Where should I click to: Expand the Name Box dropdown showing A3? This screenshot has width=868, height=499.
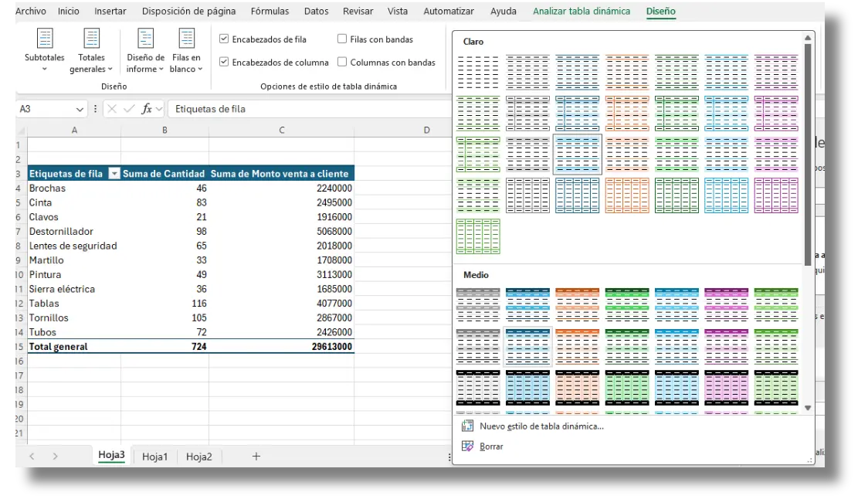pos(80,109)
